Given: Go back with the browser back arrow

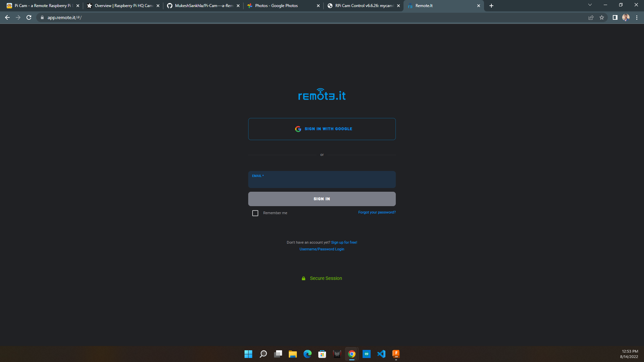Looking at the screenshot, I should 7,17.
